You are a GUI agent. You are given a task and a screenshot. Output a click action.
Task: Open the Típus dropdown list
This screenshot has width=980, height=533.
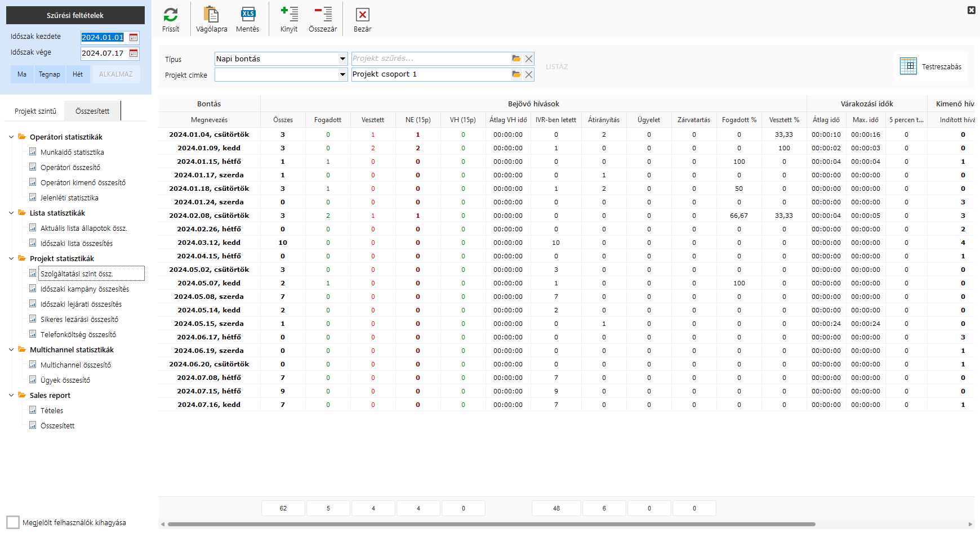click(342, 59)
